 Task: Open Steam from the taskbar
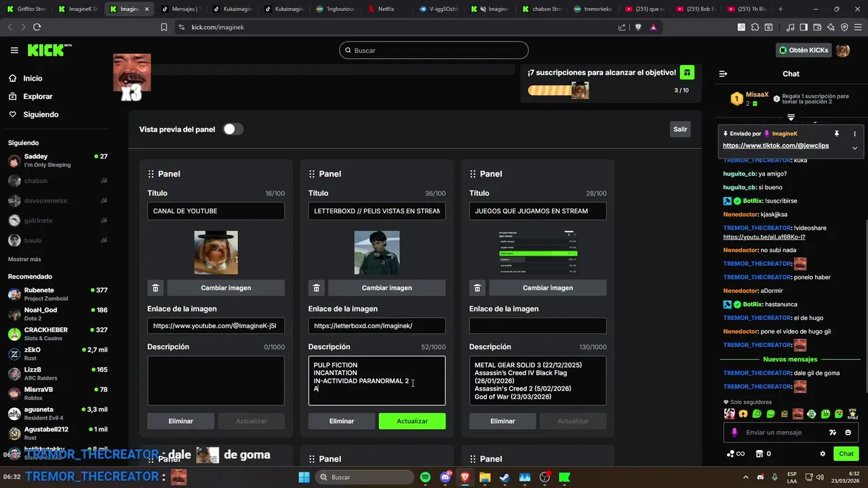tap(505, 477)
